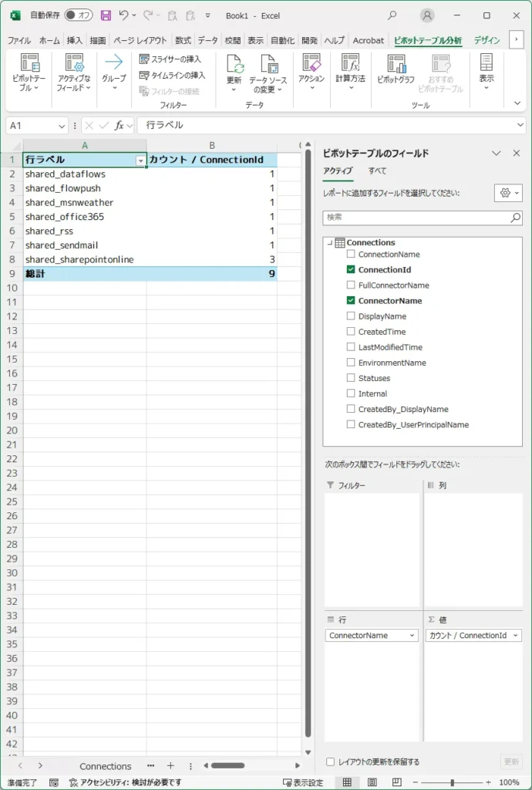The height and width of the screenshot is (790, 532).
Task: Switch to すべて tab in field pane
Action: point(377,171)
